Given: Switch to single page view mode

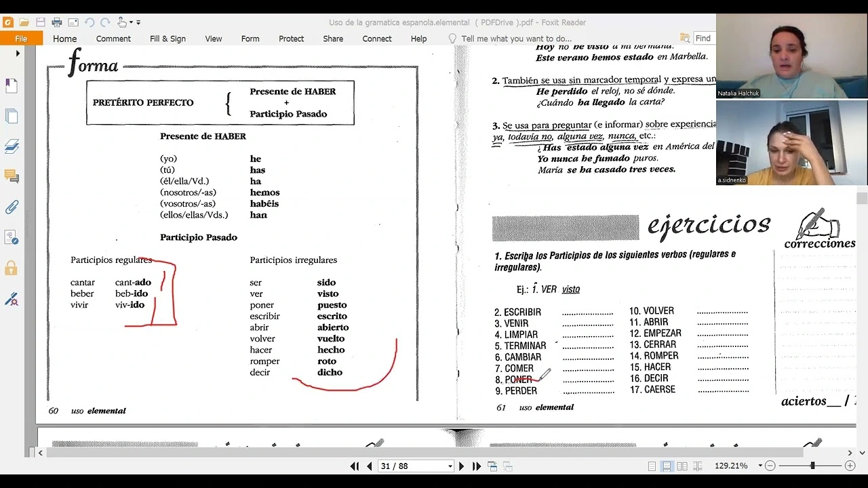Looking at the screenshot, I should pyautogui.click(x=652, y=466).
